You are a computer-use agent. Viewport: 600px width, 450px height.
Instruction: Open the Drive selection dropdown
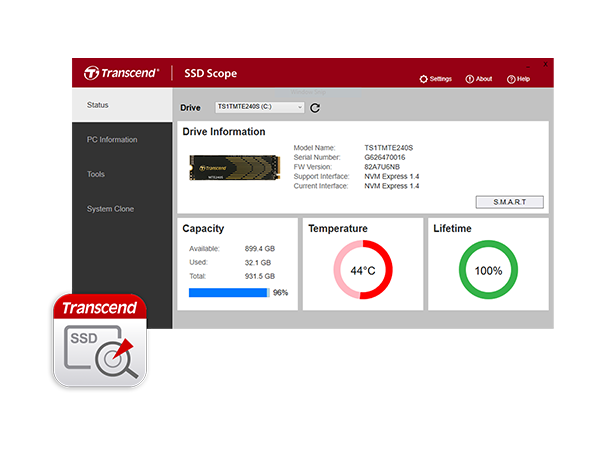pos(259,107)
